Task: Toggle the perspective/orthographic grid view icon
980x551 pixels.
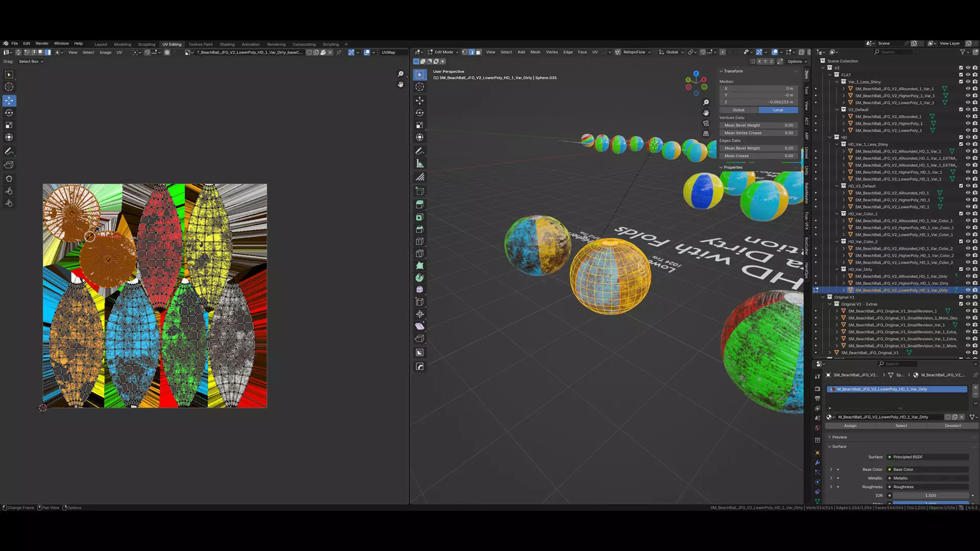Action: click(x=706, y=134)
